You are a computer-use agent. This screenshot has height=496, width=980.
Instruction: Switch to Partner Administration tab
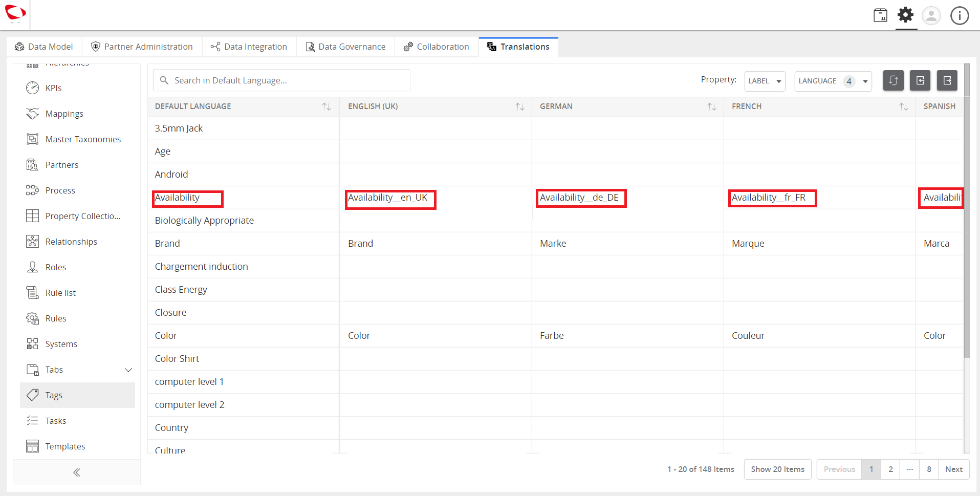(142, 47)
